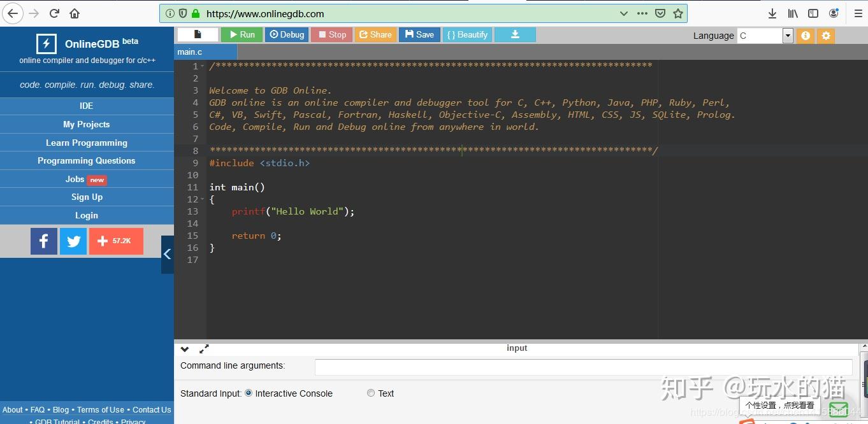The width and height of the screenshot is (868, 424).
Task: Open the About link
Action: click(13, 410)
